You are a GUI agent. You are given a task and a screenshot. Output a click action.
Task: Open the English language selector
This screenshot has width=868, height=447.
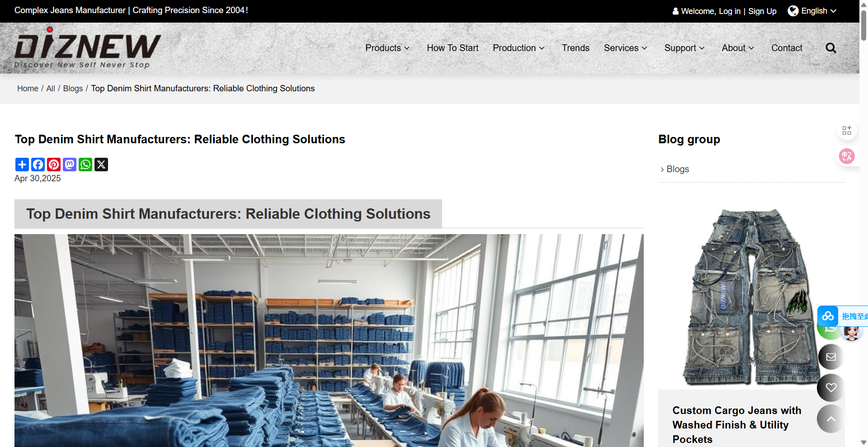812,11
